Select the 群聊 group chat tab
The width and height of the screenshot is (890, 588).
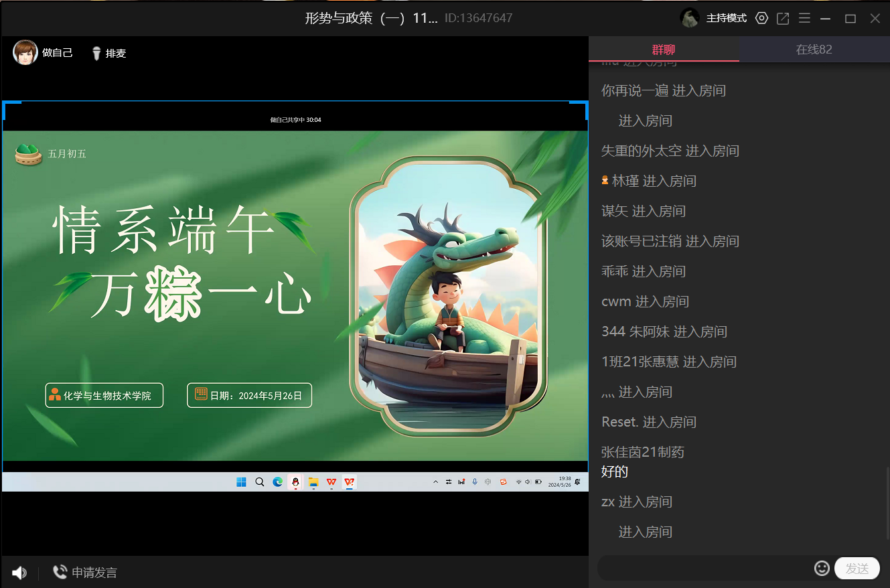pos(664,50)
